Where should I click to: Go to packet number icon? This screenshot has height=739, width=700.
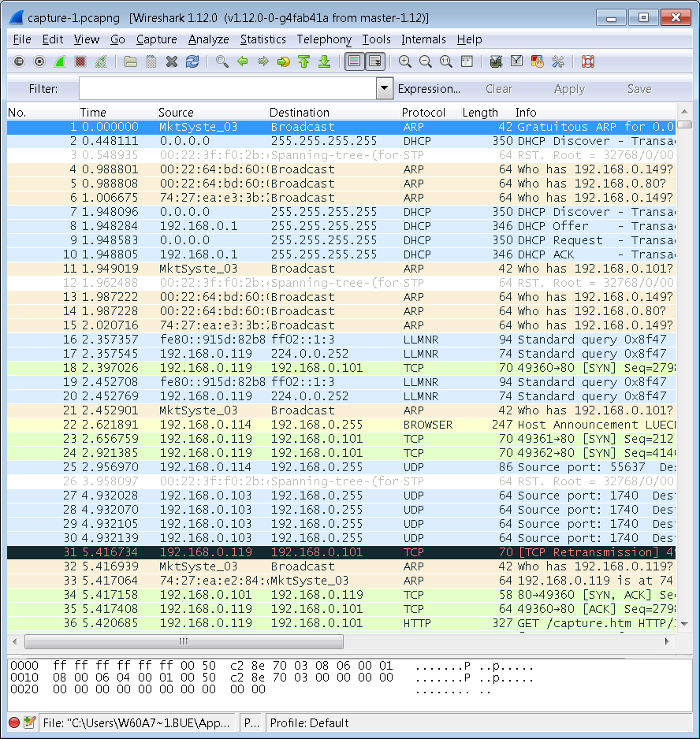[x=284, y=61]
